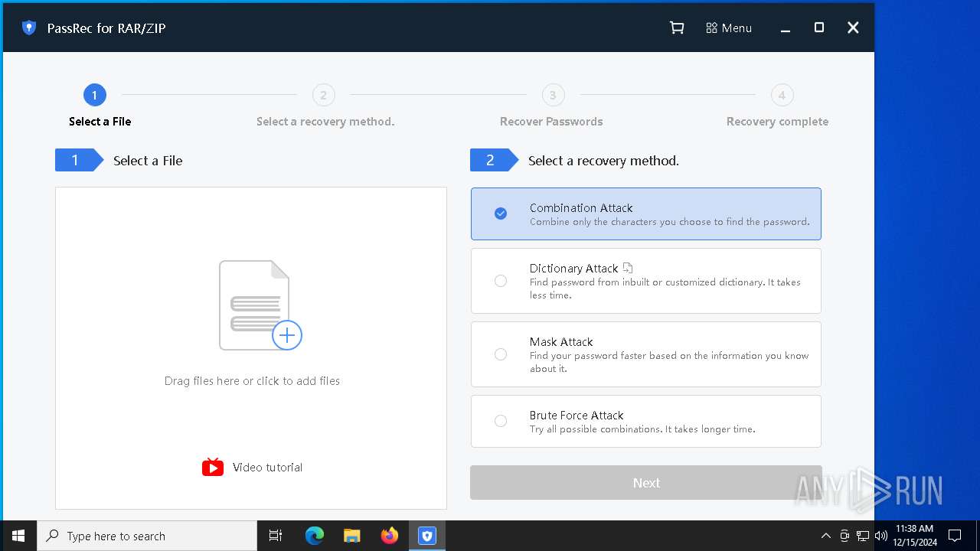The image size is (980, 551).
Task: Click the network tray icon
Action: pyautogui.click(x=863, y=536)
